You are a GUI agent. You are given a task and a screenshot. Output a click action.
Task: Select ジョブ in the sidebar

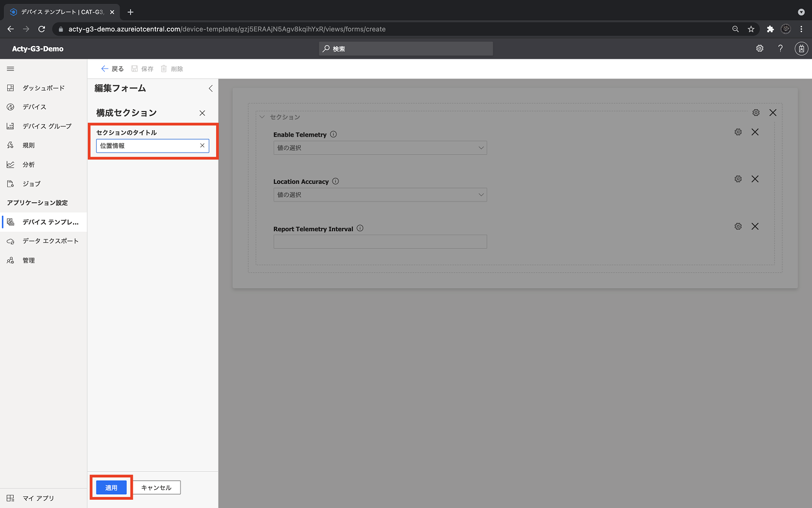point(43,184)
